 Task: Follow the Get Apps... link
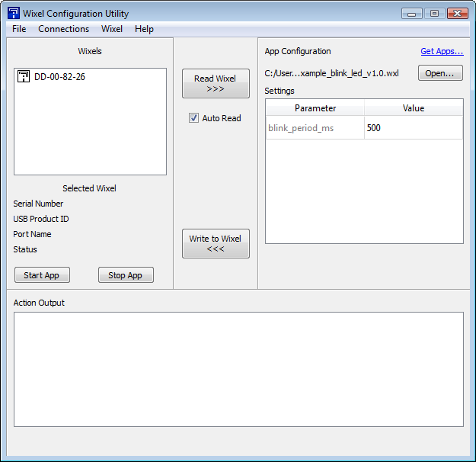tap(442, 51)
